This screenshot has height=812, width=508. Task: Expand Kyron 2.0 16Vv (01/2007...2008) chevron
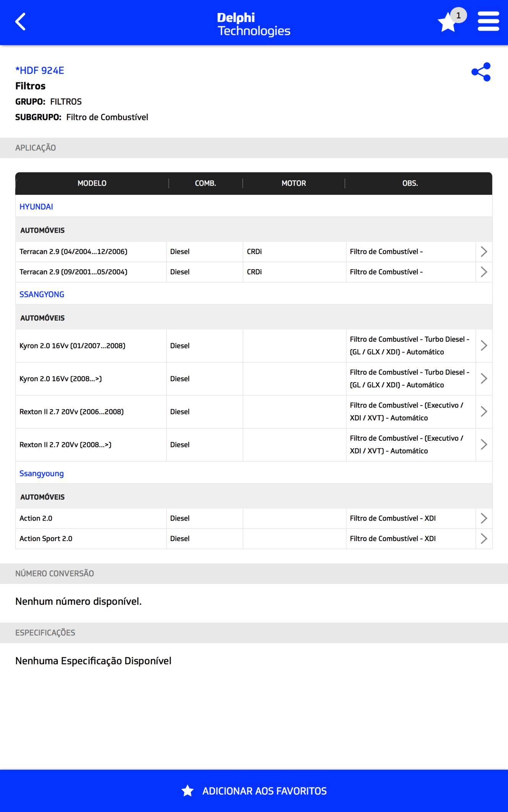tap(484, 346)
